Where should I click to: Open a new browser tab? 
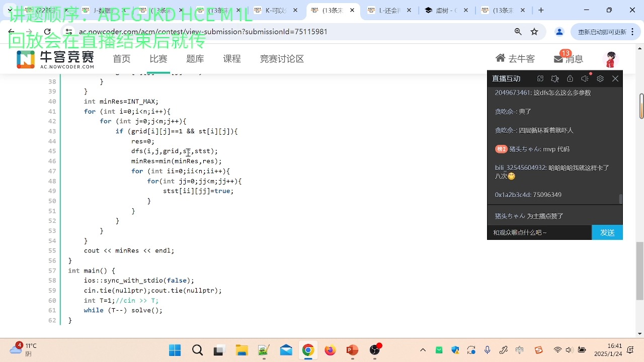point(541,10)
